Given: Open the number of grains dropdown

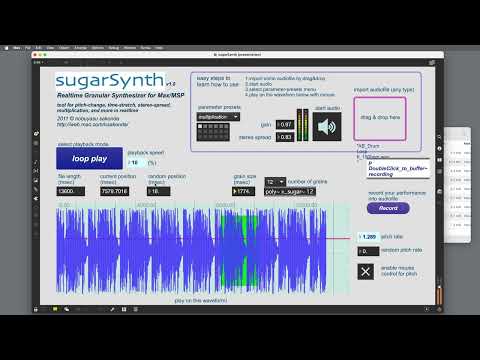Looking at the screenshot, I should 275,182.
